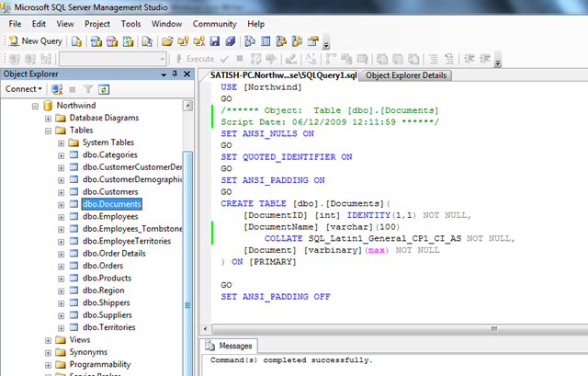Open the Tools menu
The image size is (588, 376).
click(x=130, y=24)
